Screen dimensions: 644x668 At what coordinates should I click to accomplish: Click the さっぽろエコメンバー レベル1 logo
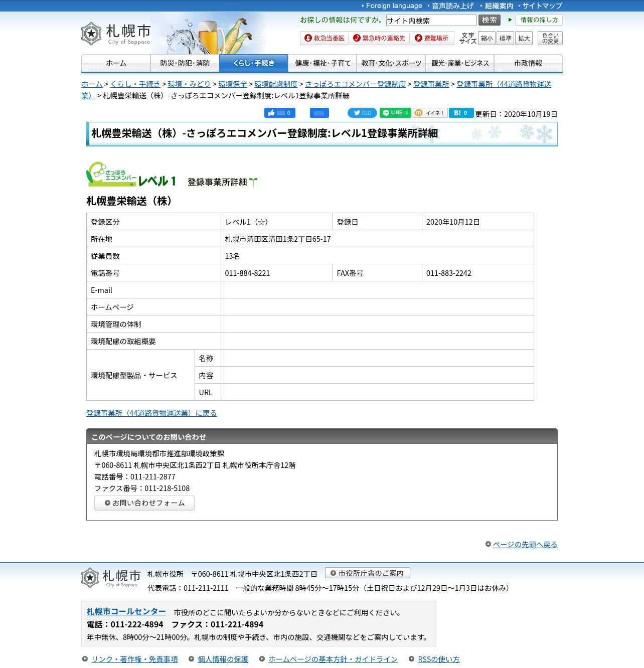(131, 175)
